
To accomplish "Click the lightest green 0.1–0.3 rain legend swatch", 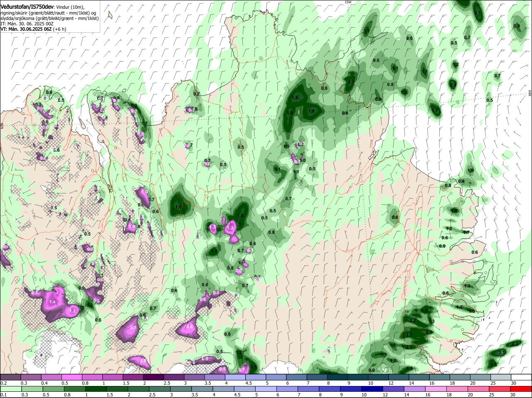I will pyautogui.click(x=10, y=389).
